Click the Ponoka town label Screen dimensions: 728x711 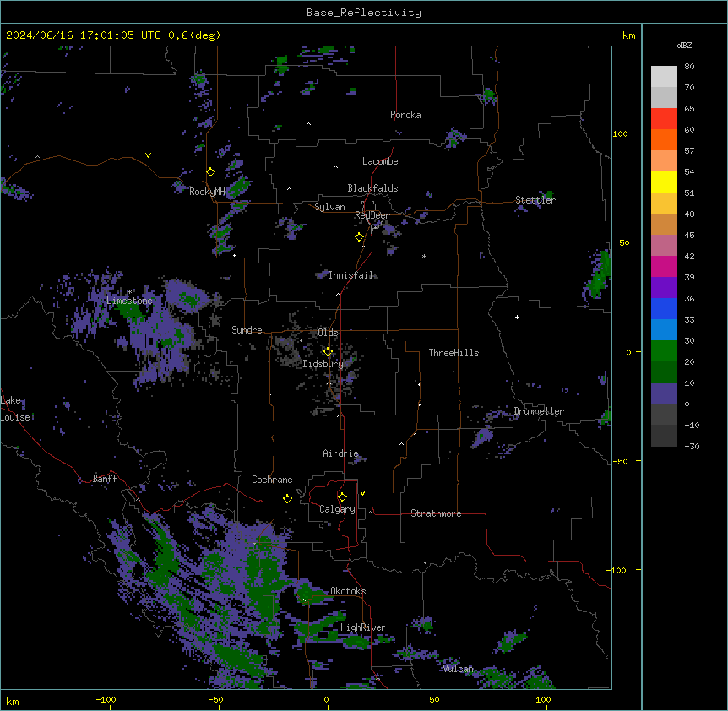[405, 115]
